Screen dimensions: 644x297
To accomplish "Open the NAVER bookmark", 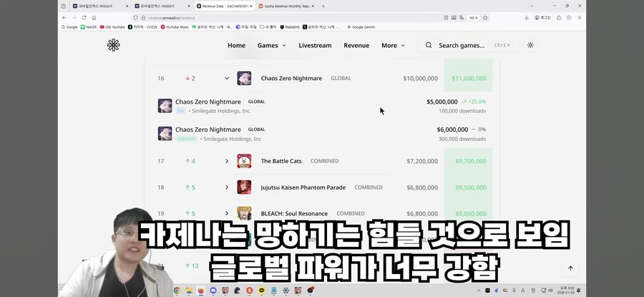I will [89, 27].
